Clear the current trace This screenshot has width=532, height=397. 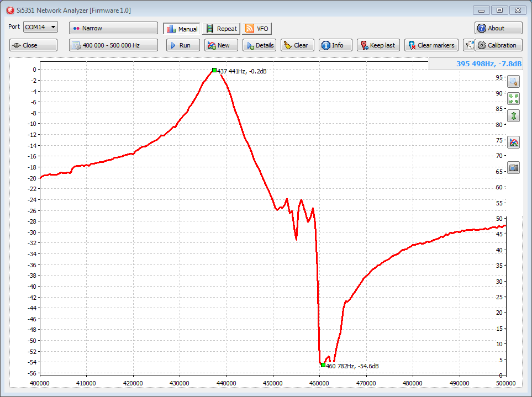click(297, 45)
